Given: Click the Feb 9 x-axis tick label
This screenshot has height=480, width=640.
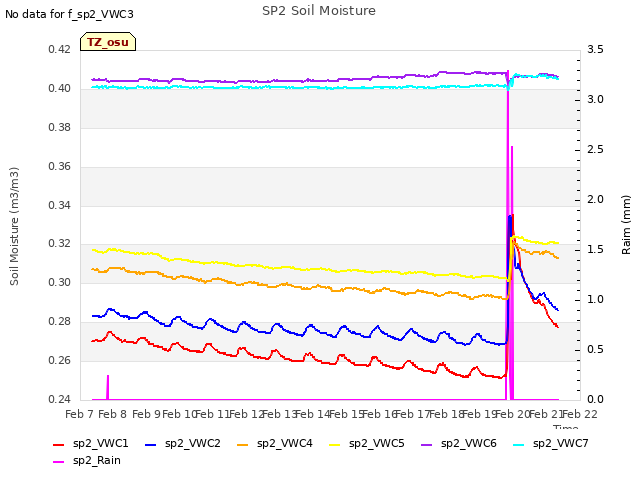Looking at the screenshot, I should (x=146, y=414).
